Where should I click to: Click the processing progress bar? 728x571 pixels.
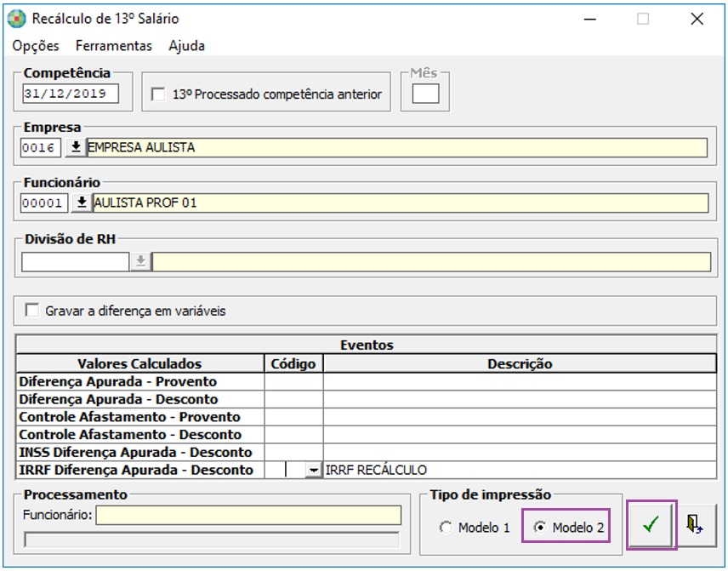click(x=212, y=540)
